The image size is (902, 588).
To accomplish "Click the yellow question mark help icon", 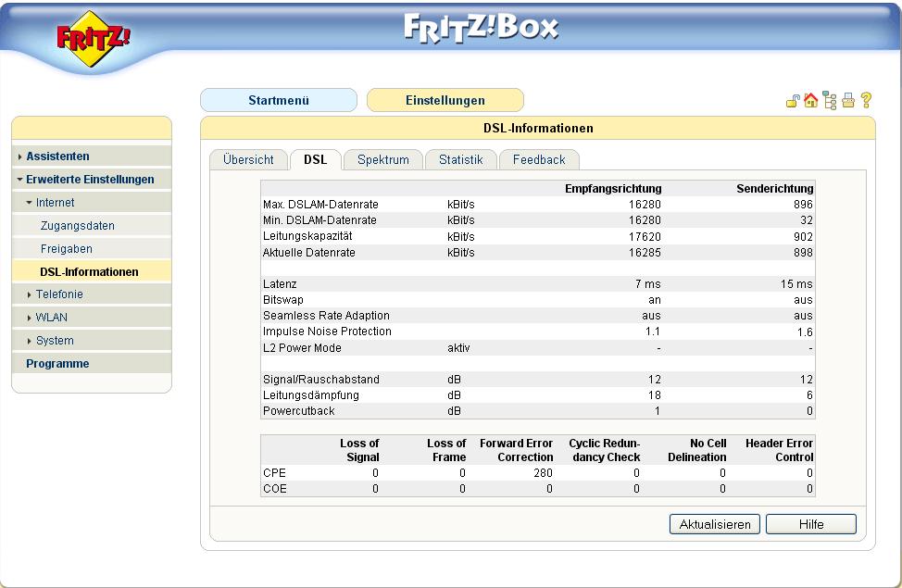I will pyautogui.click(x=866, y=101).
